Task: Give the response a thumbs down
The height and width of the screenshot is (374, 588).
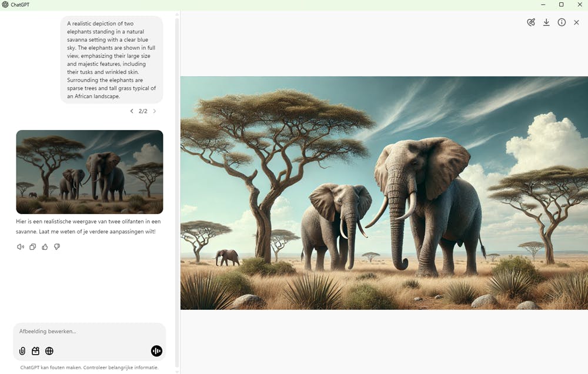Action: tap(56, 247)
